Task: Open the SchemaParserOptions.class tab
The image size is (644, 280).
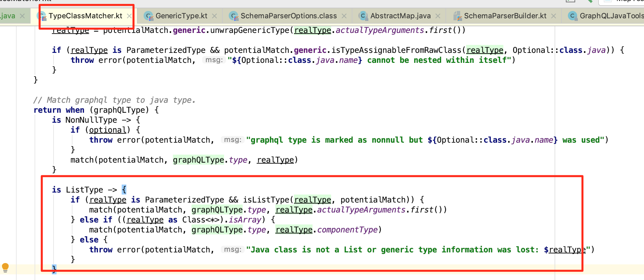Action: (289, 16)
